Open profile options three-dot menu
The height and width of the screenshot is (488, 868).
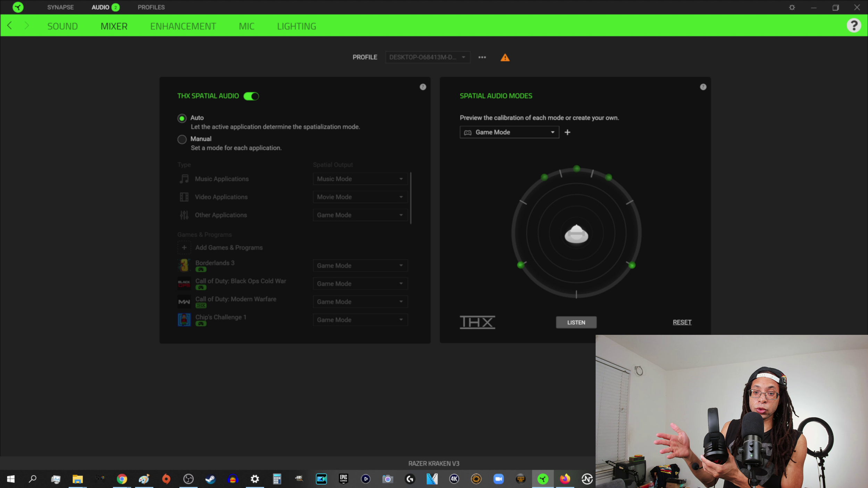tap(482, 57)
